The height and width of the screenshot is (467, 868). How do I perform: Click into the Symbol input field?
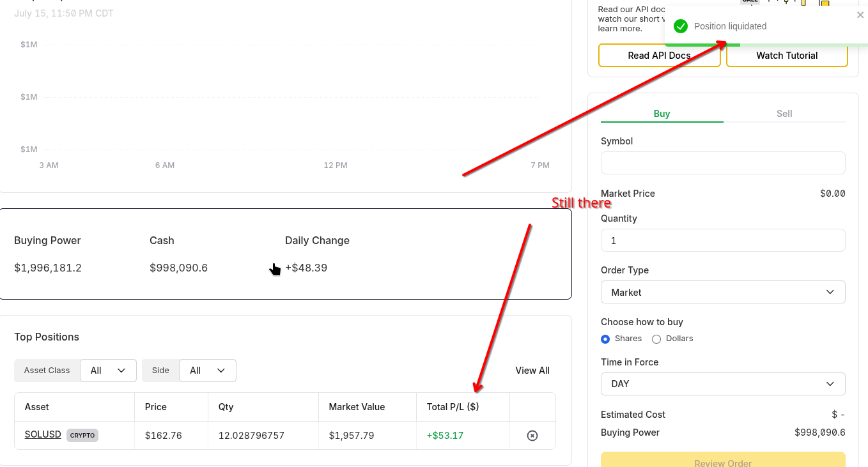722,163
